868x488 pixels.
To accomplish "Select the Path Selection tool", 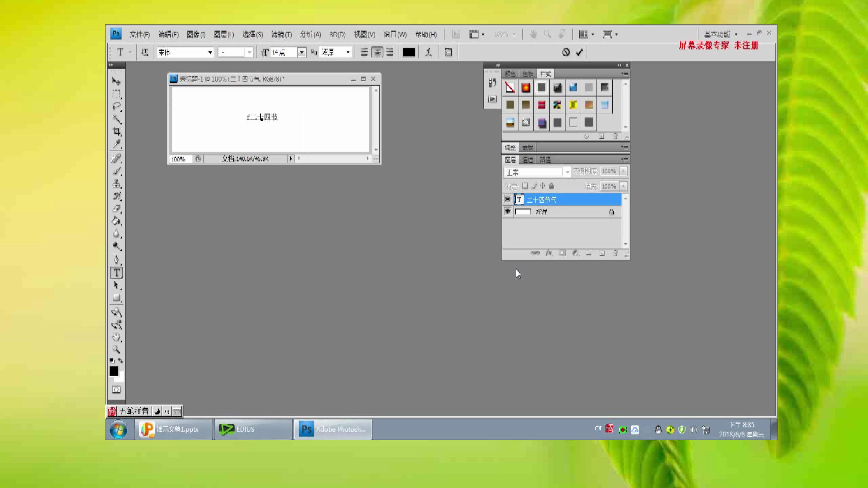I will (116, 285).
